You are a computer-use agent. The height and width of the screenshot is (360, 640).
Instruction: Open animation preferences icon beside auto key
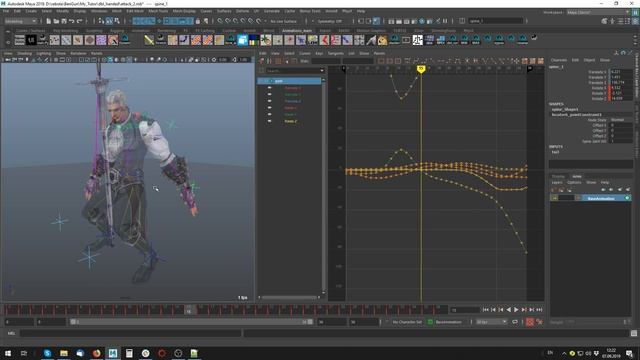point(539,322)
